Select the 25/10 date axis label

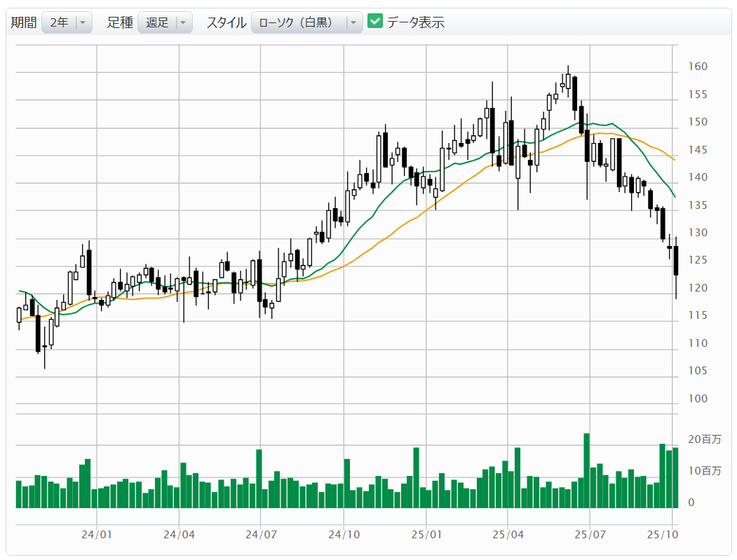pyautogui.click(x=663, y=535)
